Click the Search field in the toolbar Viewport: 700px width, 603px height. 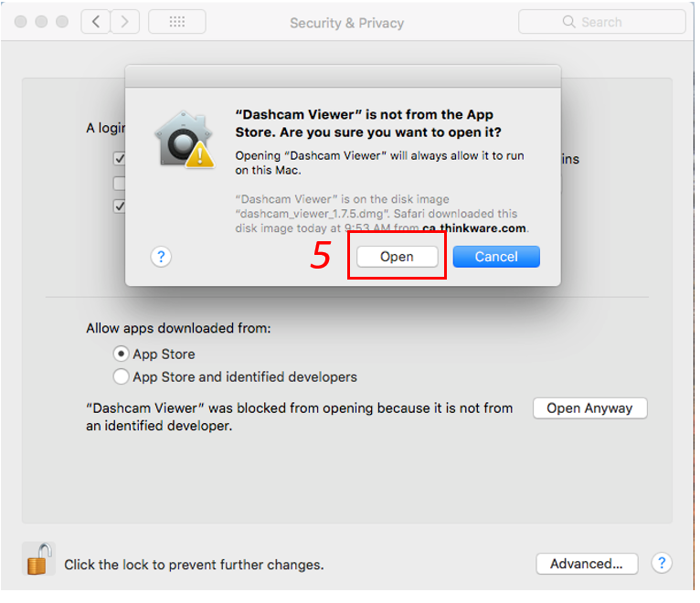[601, 22]
